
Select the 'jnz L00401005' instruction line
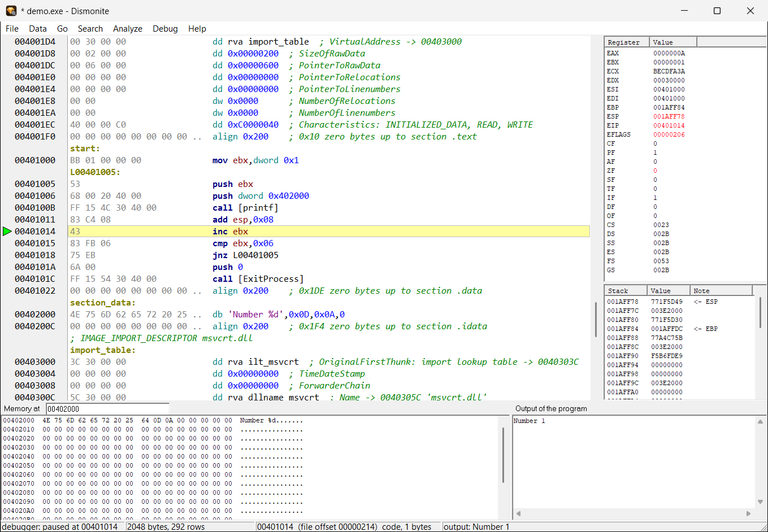click(x=329, y=255)
